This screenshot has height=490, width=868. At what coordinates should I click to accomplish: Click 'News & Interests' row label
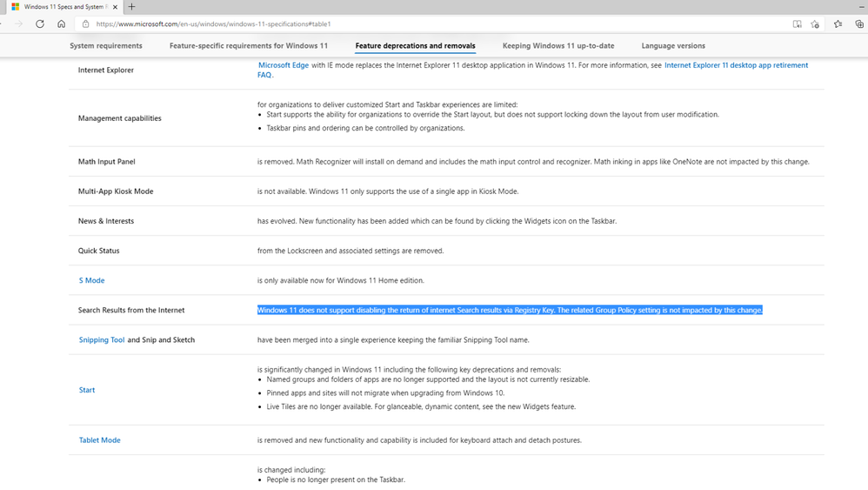point(106,221)
